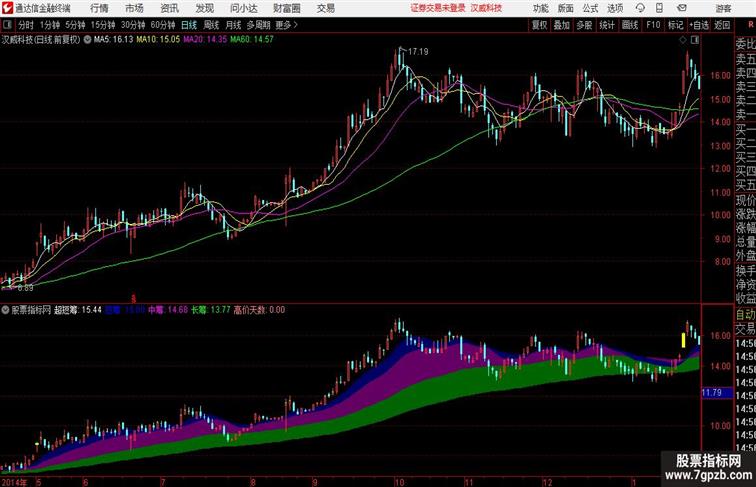Click the 标记 mark button
The height and width of the screenshot is (487, 756).
pyautogui.click(x=675, y=25)
